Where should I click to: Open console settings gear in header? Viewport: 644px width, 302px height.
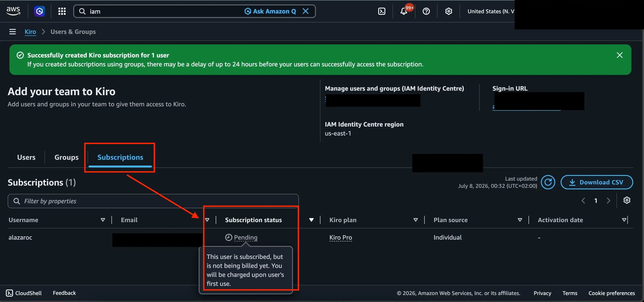[x=449, y=11]
